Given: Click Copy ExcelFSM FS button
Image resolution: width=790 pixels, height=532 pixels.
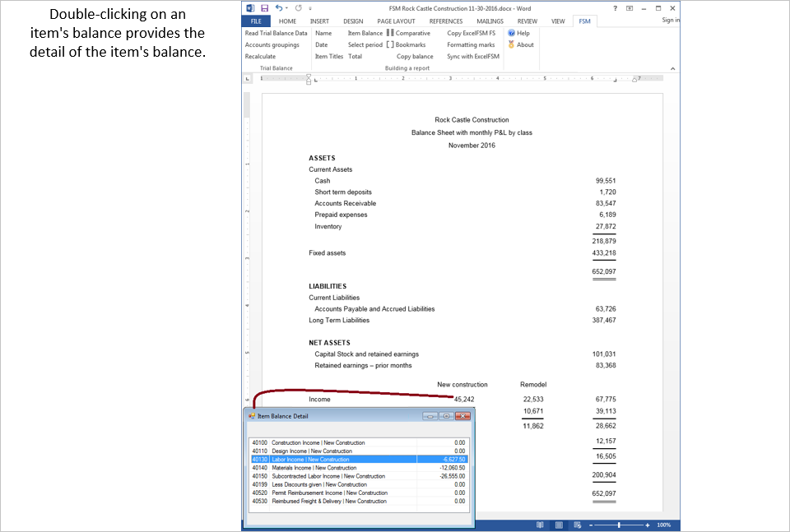Looking at the screenshot, I should pos(471,33).
